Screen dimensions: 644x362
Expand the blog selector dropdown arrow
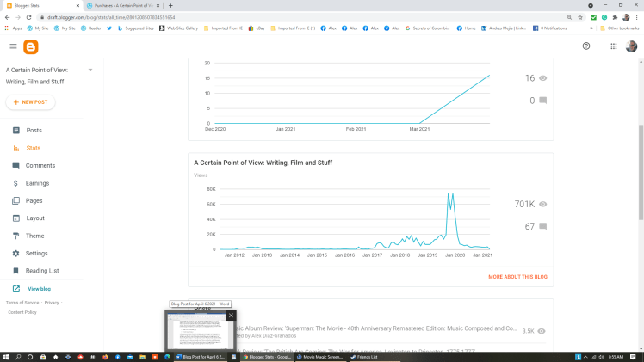(x=90, y=70)
